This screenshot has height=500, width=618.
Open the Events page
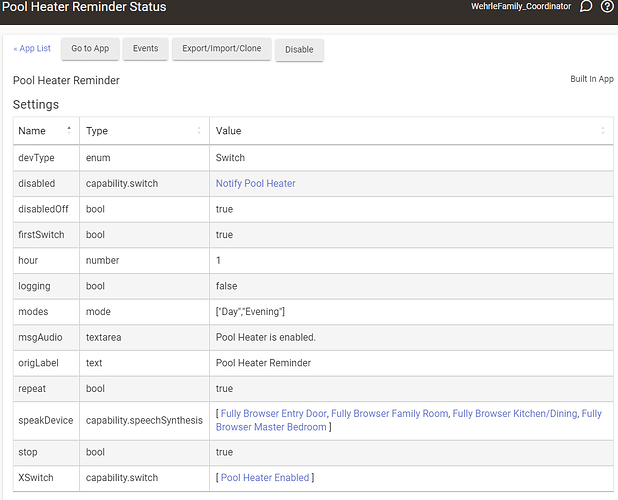[145, 48]
